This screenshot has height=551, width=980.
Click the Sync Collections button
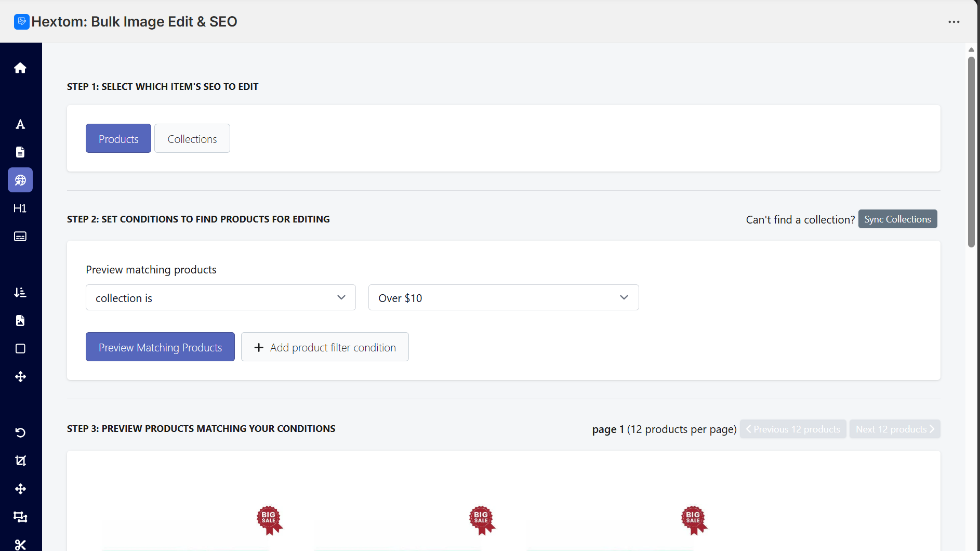[898, 219]
